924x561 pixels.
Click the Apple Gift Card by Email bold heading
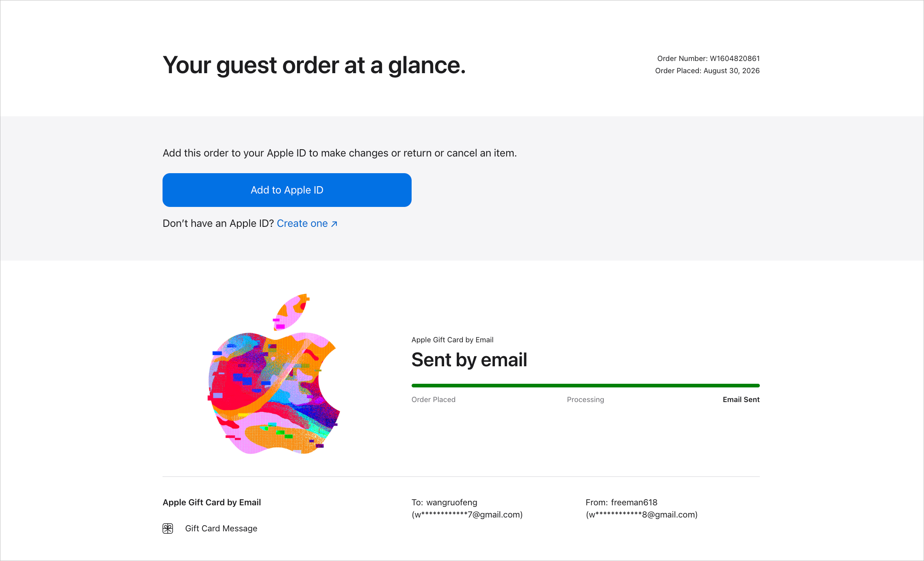(x=212, y=502)
